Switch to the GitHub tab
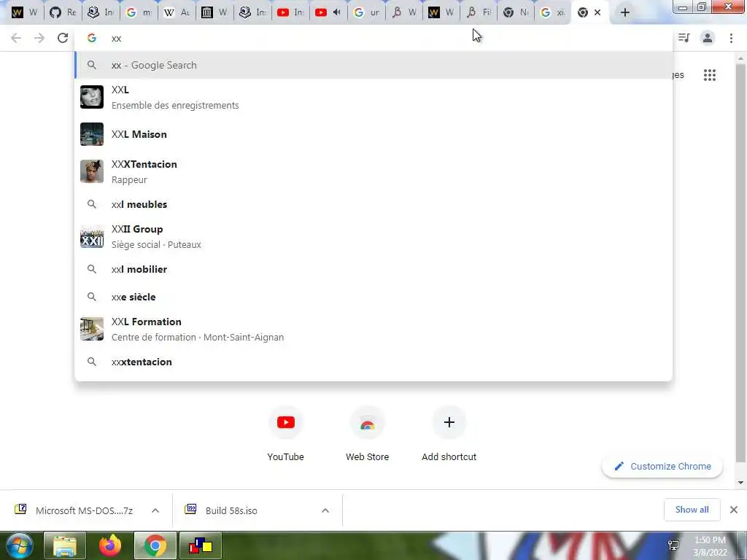 pyautogui.click(x=63, y=12)
